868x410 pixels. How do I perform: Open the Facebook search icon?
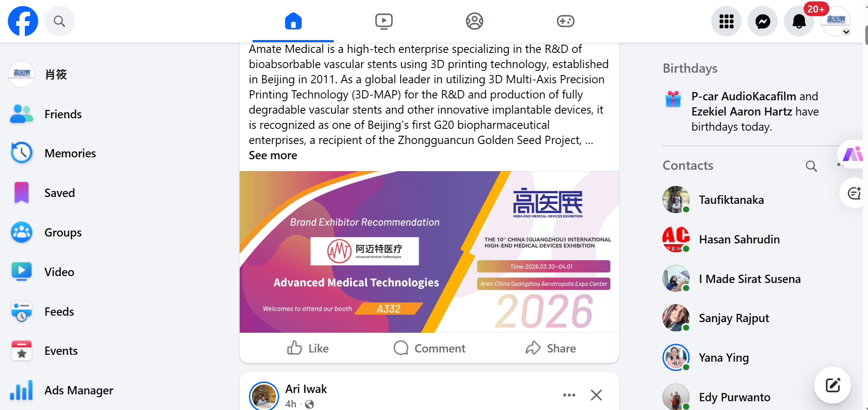point(59,21)
